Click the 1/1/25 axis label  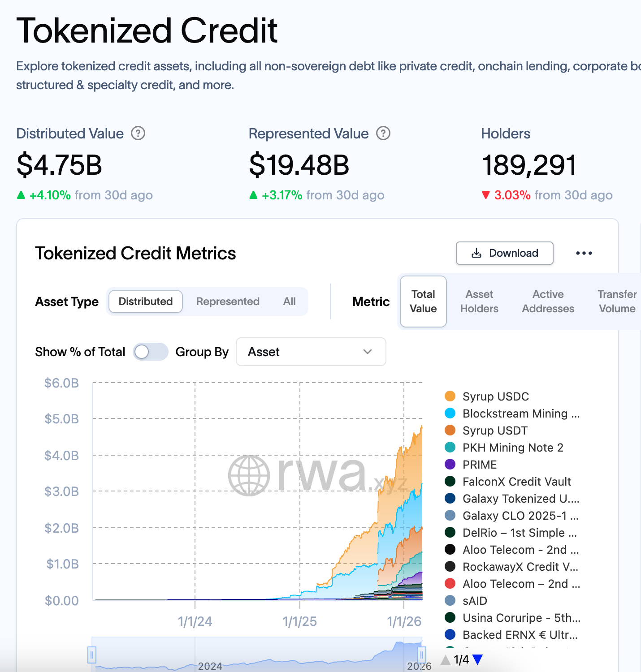[299, 621]
